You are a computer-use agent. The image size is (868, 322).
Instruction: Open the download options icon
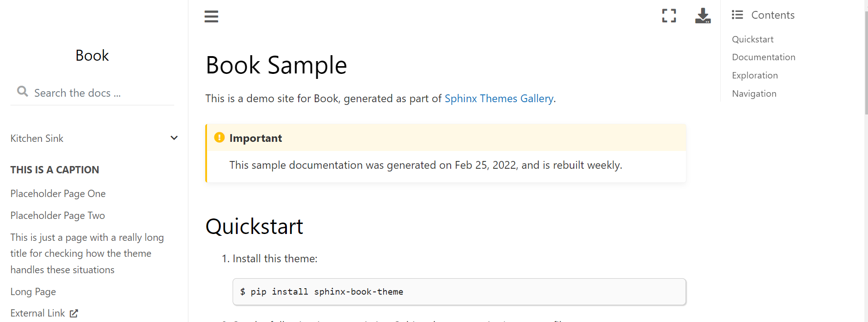pyautogui.click(x=702, y=16)
